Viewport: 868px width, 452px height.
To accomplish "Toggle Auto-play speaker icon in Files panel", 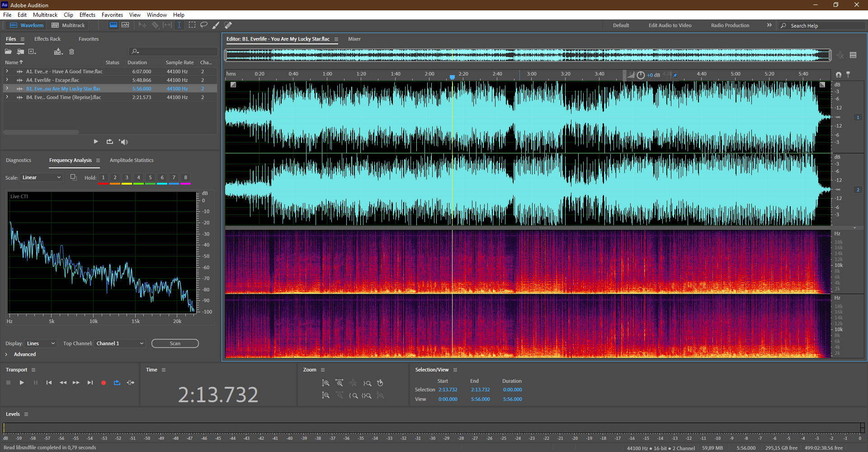I will (x=124, y=142).
